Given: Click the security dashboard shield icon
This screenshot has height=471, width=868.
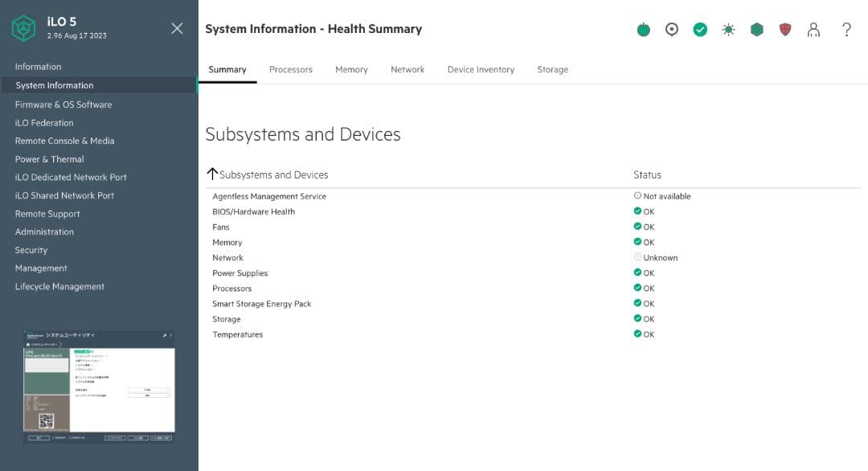Looking at the screenshot, I should 784,29.
